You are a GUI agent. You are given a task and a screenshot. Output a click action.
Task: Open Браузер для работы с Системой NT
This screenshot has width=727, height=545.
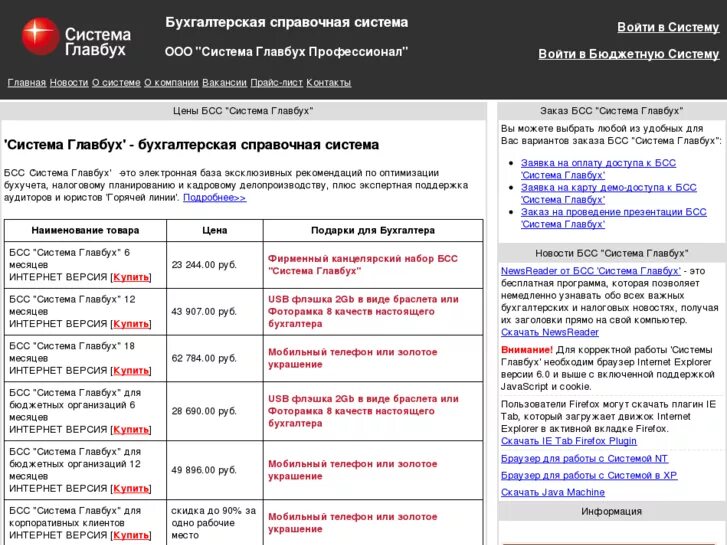pyautogui.click(x=585, y=459)
